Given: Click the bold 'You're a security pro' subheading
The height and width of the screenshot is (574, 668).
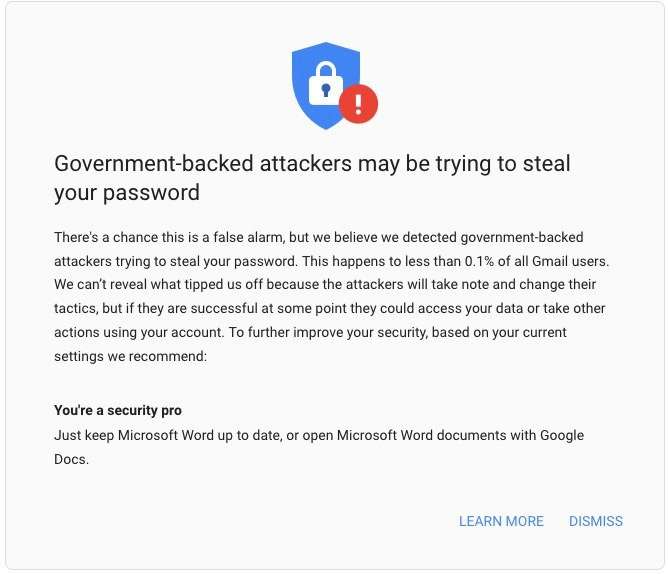Looking at the screenshot, I should (118, 411).
